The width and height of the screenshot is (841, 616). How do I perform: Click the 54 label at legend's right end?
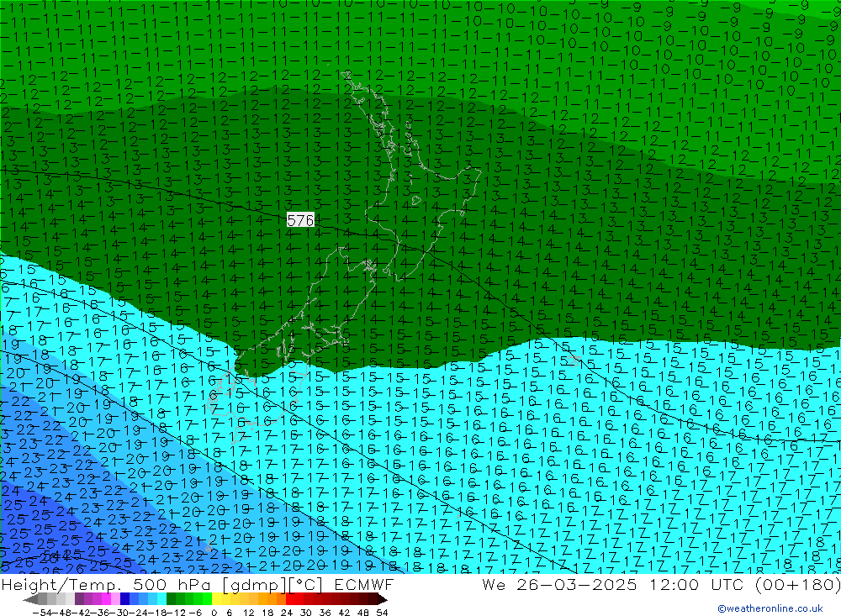(x=382, y=611)
